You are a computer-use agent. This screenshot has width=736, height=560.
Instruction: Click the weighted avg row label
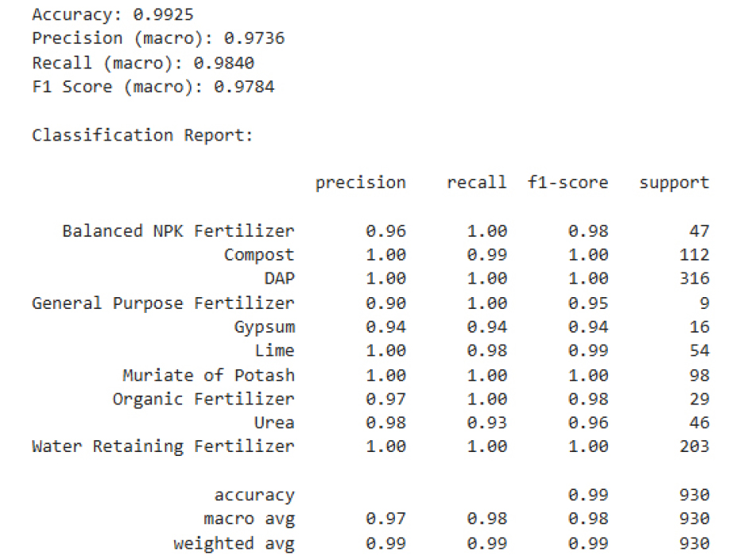tap(234, 544)
